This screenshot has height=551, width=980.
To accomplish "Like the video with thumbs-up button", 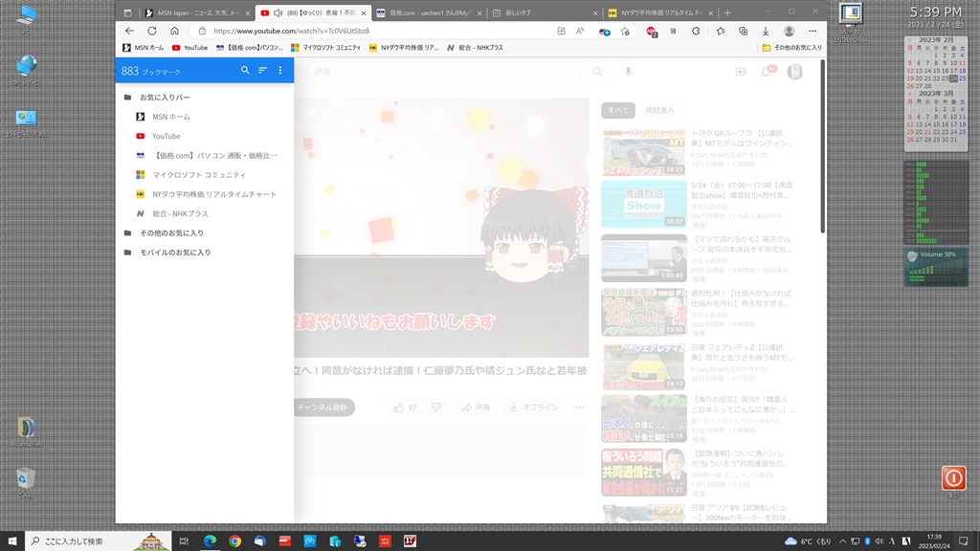I will tap(405, 408).
